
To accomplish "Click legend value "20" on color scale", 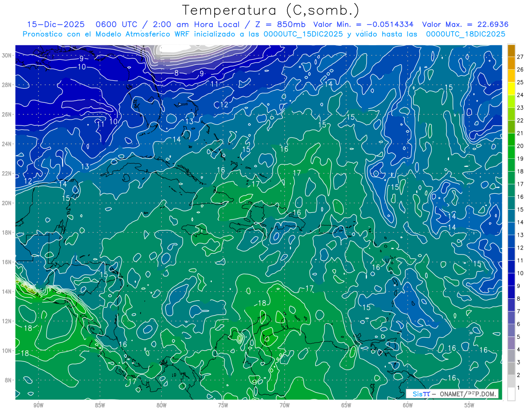I will tap(520, 146).
